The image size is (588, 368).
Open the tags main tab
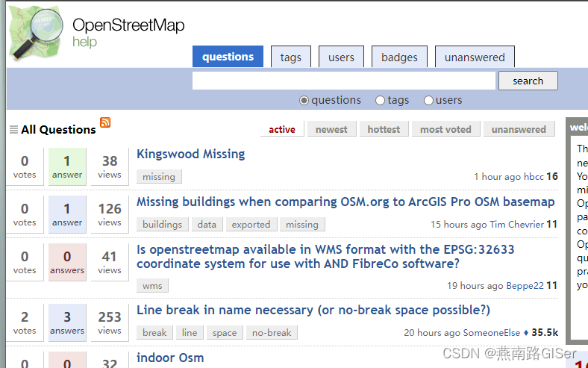tap(291, 57)
